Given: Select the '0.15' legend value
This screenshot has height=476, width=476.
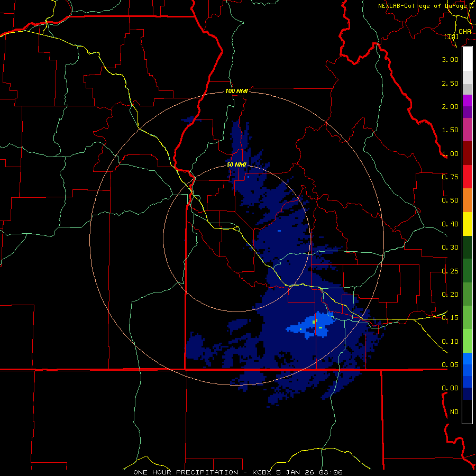Looking at the screenshot, I should (450, 318).
